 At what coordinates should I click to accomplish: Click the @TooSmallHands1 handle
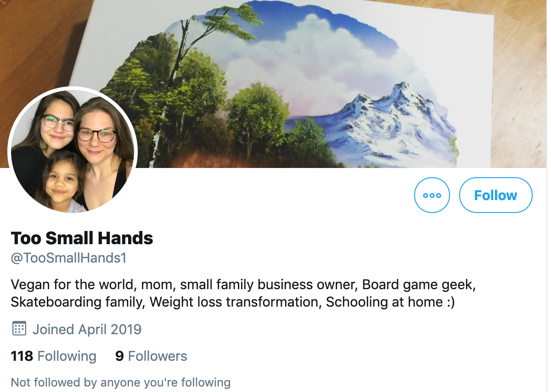pyautogui.click(x=68, y=258)
